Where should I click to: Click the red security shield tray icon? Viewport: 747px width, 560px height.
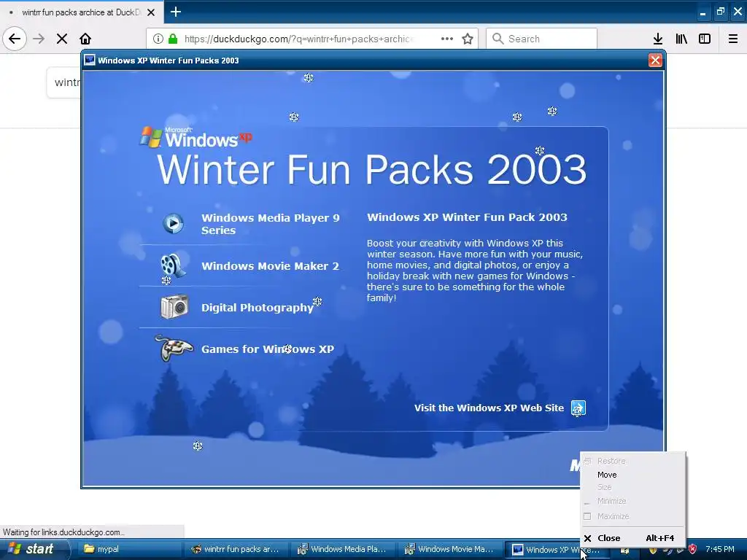[x=692, y=549]
